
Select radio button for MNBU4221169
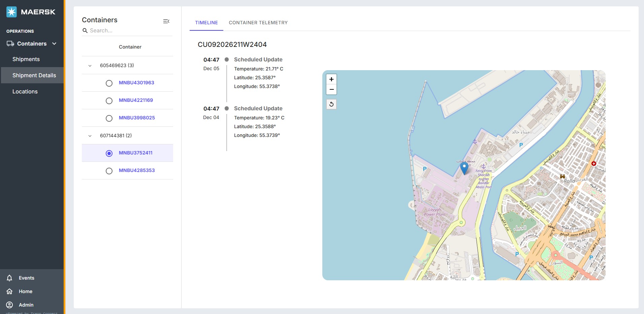pyautogui.click(x=109, y=101)
